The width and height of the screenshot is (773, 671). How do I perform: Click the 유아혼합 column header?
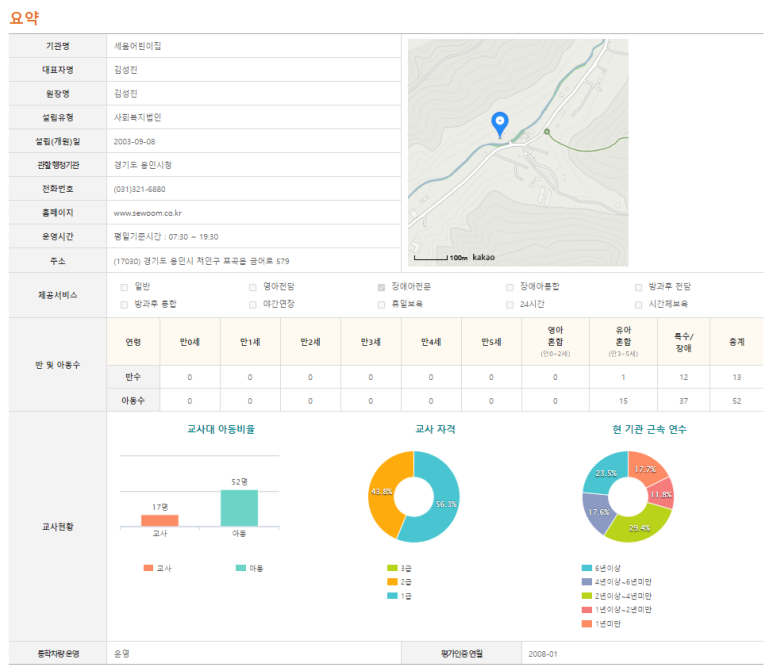coord(623,341)
